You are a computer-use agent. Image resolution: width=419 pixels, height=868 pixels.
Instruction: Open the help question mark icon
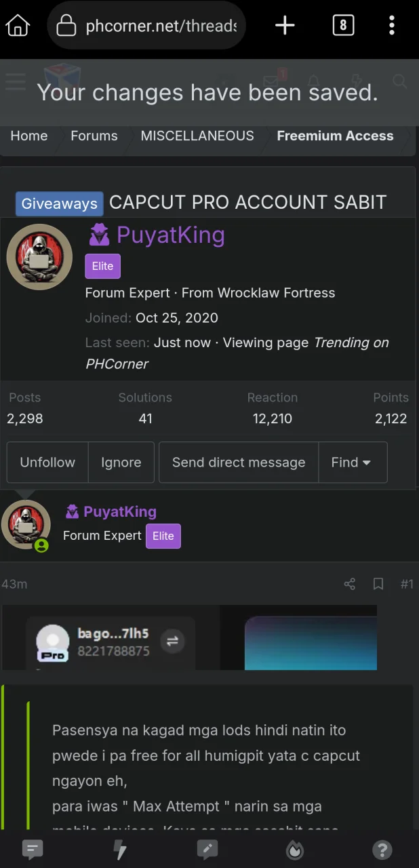click(382, 850)
